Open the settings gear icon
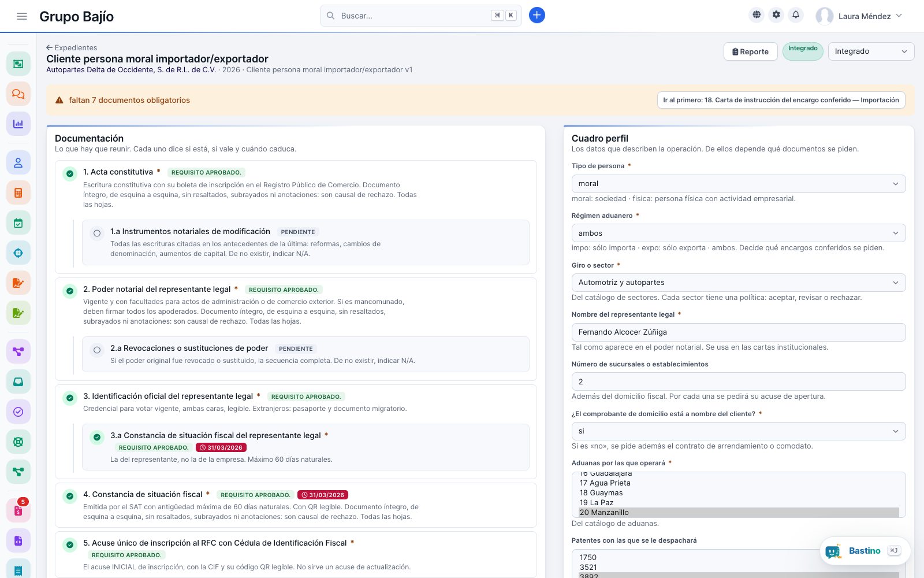Screen dimensions: 924x578 click(x=776, y=15)
